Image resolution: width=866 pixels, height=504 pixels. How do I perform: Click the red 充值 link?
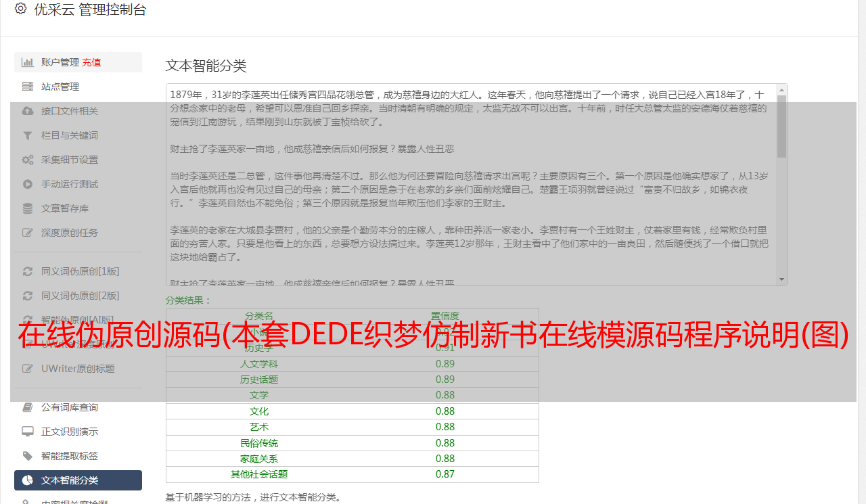(91, 62)
